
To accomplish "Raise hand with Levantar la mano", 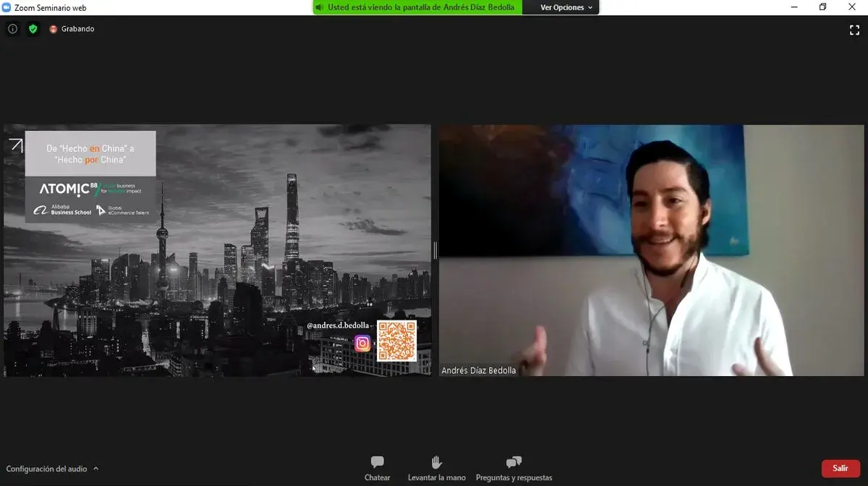I will click(x=436, y=468).
